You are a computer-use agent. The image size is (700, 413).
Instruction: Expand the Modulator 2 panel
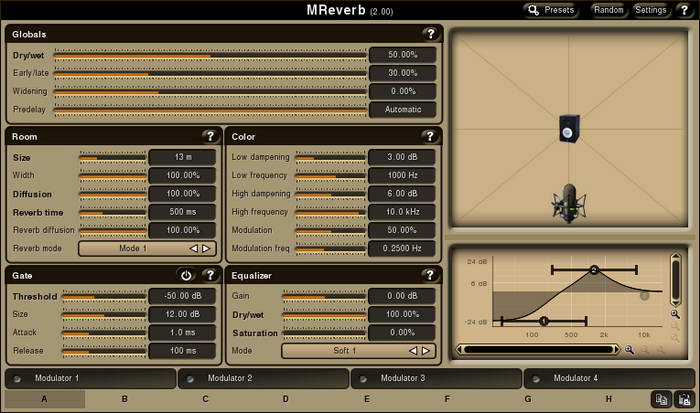263,379
